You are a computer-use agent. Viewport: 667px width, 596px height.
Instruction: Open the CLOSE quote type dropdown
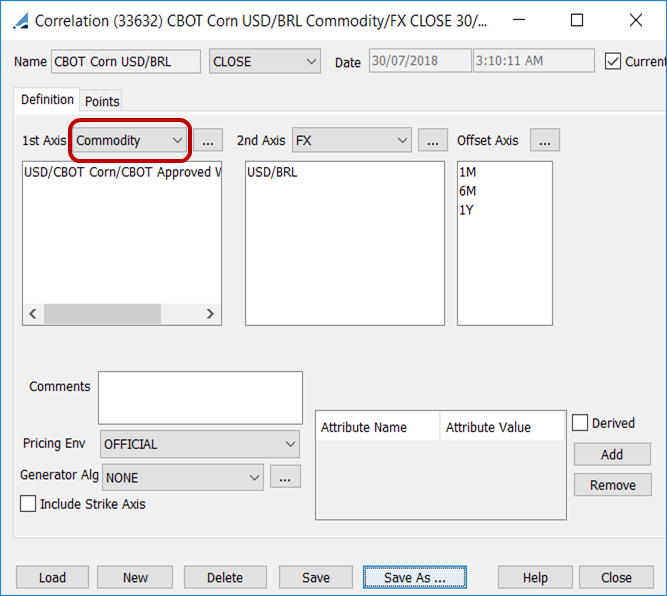[265, 61]
